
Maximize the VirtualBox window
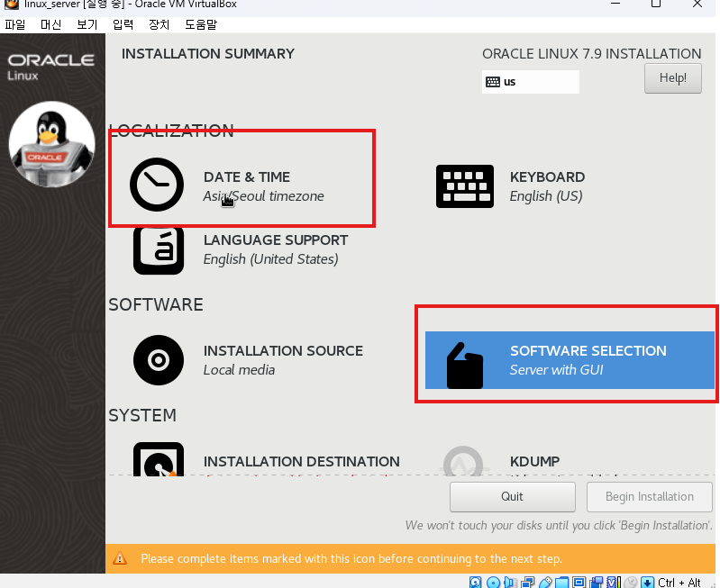pyautogui.click(x=656, y=4)
